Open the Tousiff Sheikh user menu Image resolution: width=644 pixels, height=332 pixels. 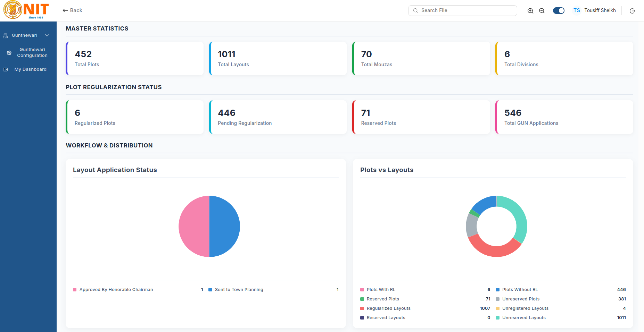pyautogui.click(x=600, y=10)
